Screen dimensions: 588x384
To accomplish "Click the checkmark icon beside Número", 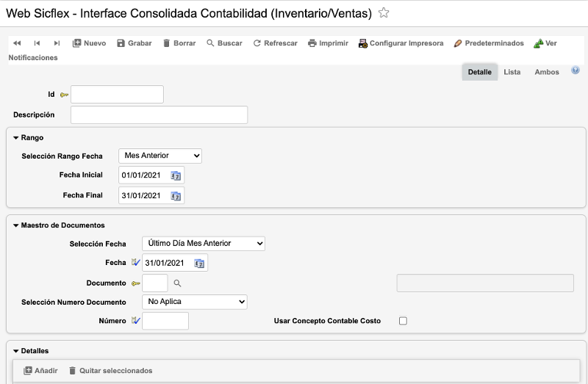I will coord(136,321).
